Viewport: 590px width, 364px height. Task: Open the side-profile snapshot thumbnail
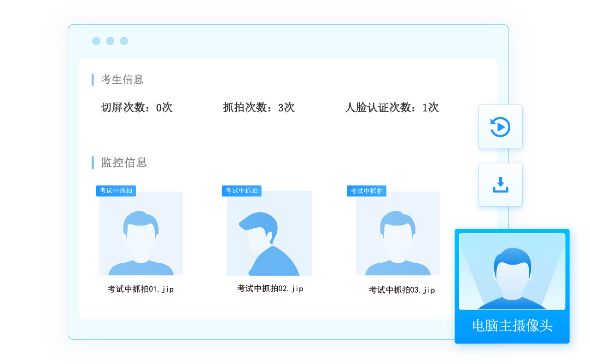[269, 233]
